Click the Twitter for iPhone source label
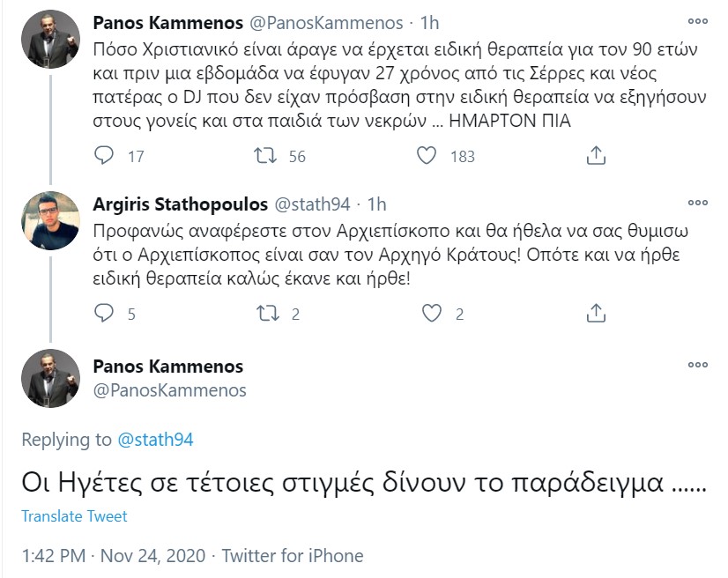Image resolution: width=728 pixels, height=578 pixels. point(292,556)
